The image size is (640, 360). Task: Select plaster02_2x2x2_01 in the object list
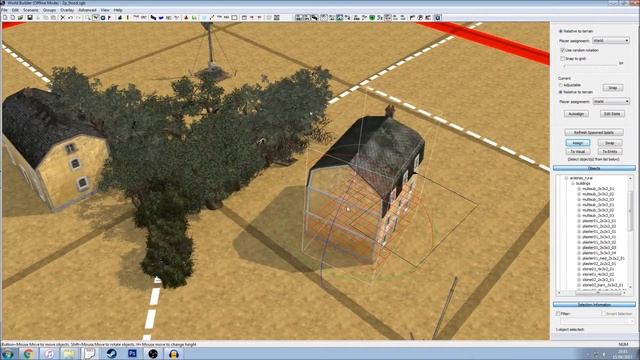[599, 264]
